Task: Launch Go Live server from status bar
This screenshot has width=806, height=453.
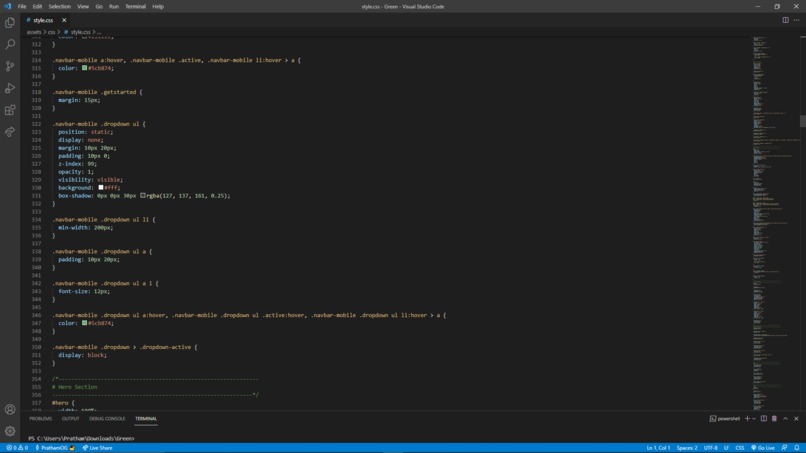Action: pyautogui.click(x=763, y=448)
